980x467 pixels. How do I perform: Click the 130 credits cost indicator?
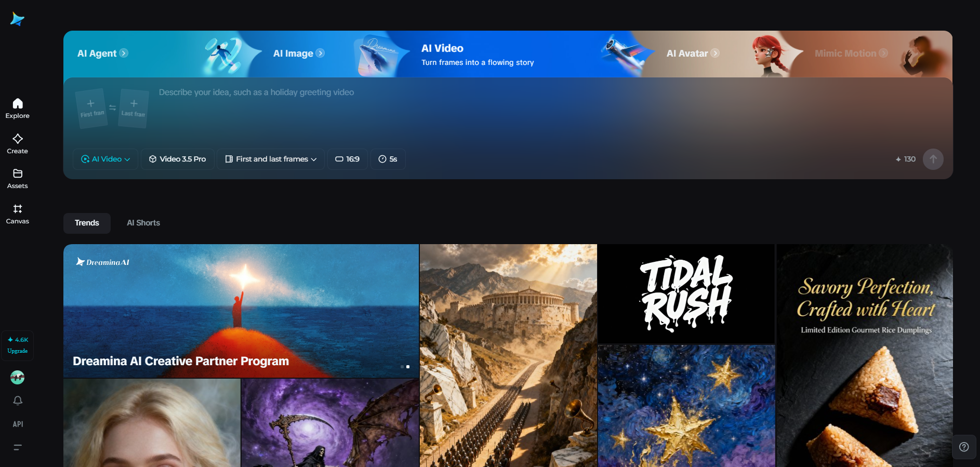(x=906, y=159)
